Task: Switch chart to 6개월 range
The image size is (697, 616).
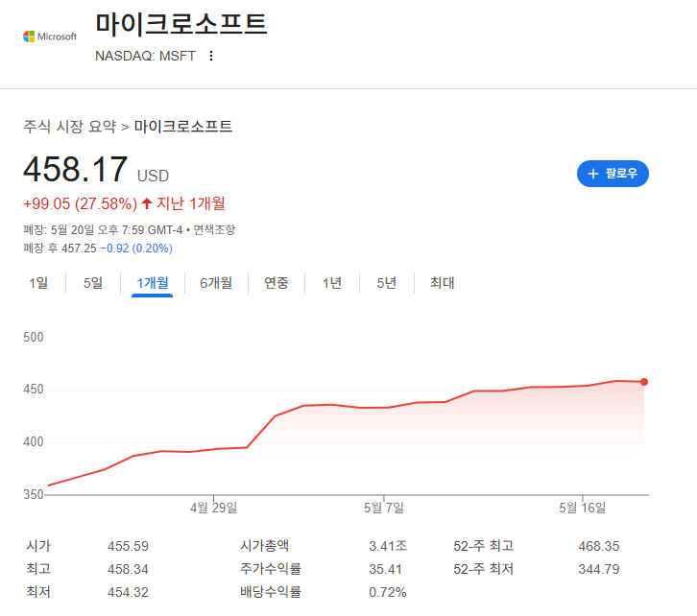Action: (x=216, y=283)
